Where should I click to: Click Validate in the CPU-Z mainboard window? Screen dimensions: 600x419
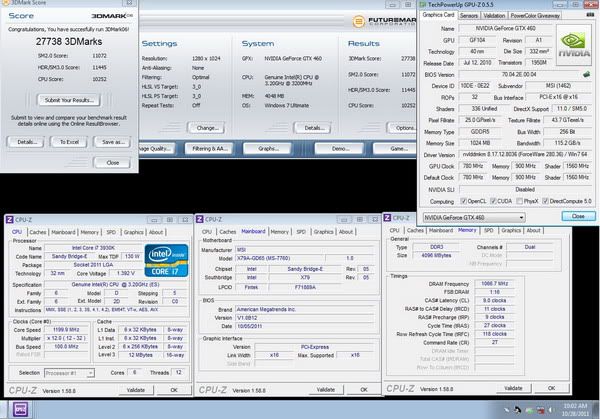click(x=326, y=390)
